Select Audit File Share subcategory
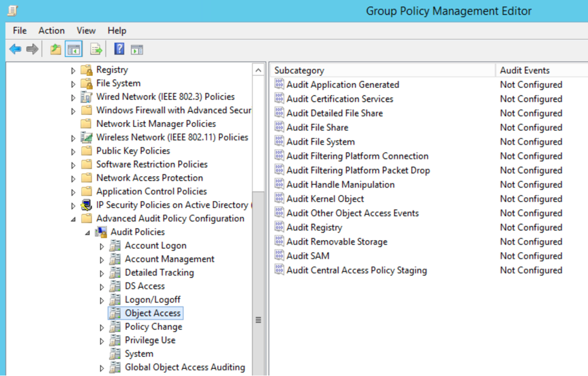 (317, 127)
